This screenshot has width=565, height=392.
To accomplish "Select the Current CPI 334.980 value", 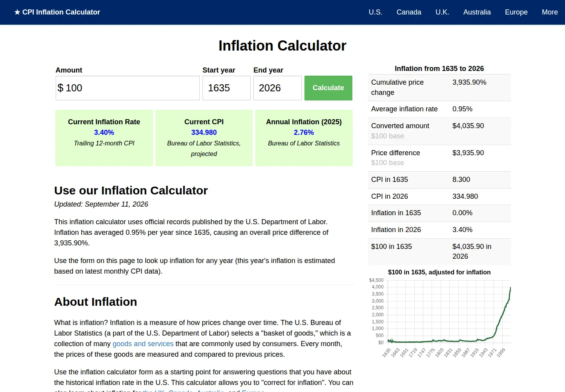I will [204, 132].
